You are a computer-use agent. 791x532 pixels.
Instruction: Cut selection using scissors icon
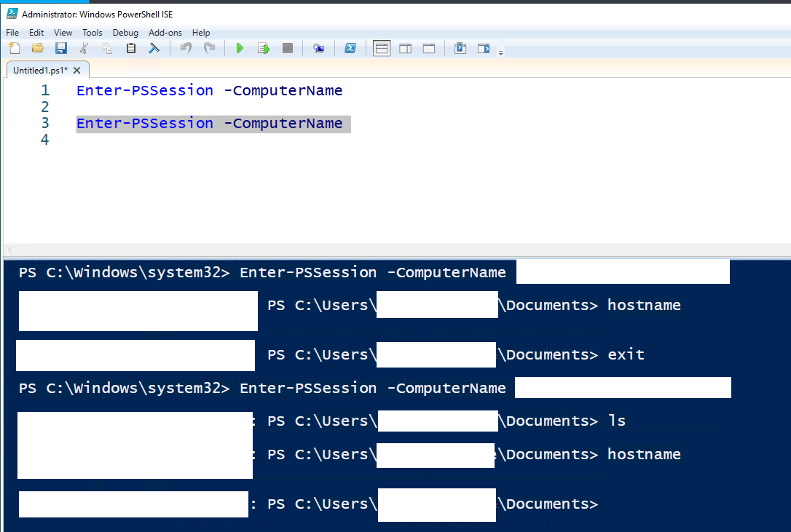(x=84, y=49)
